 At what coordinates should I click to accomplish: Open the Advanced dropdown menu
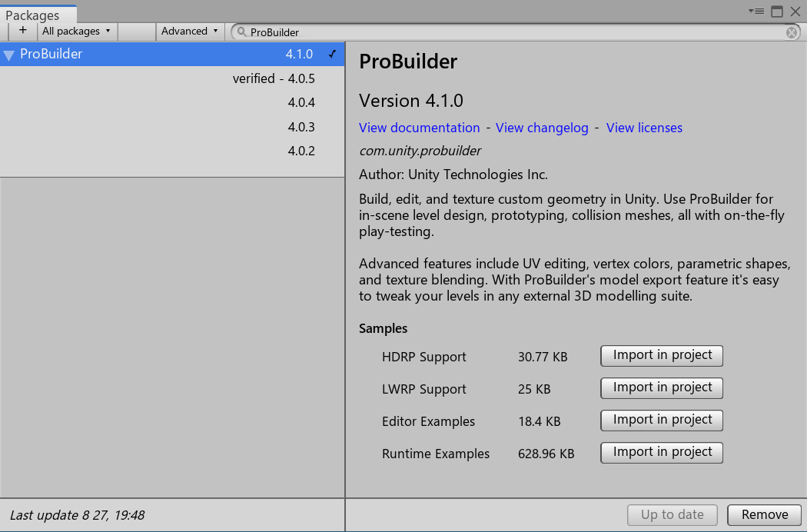coord(190,31)
